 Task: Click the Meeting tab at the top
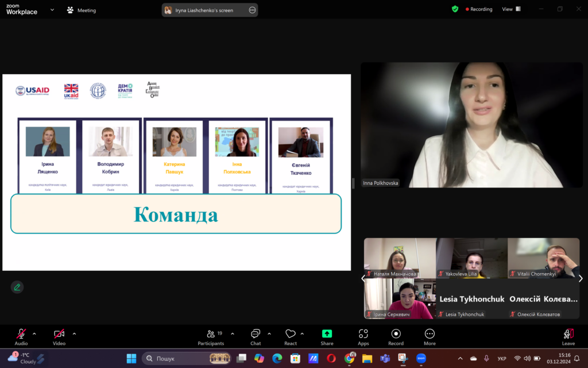pos(82,10)
